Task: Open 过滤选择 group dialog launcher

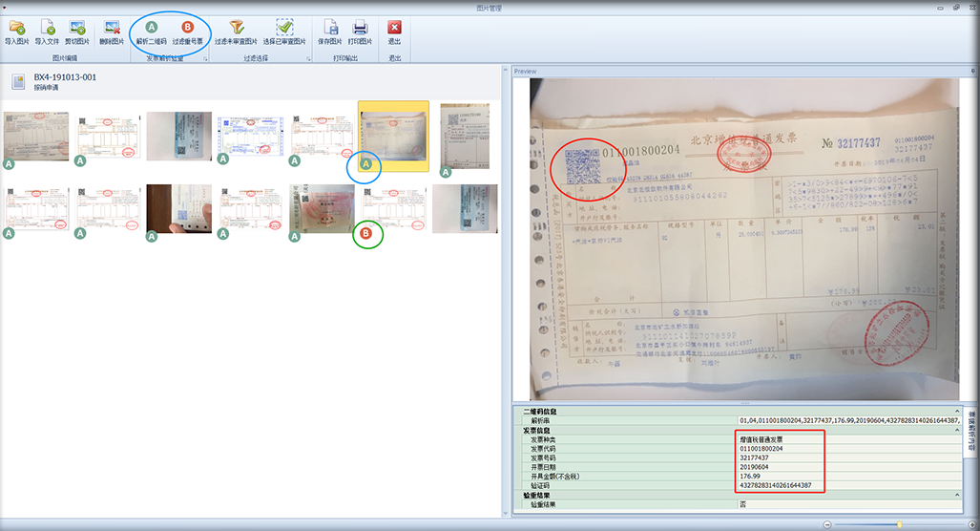Action: point(309,59)
